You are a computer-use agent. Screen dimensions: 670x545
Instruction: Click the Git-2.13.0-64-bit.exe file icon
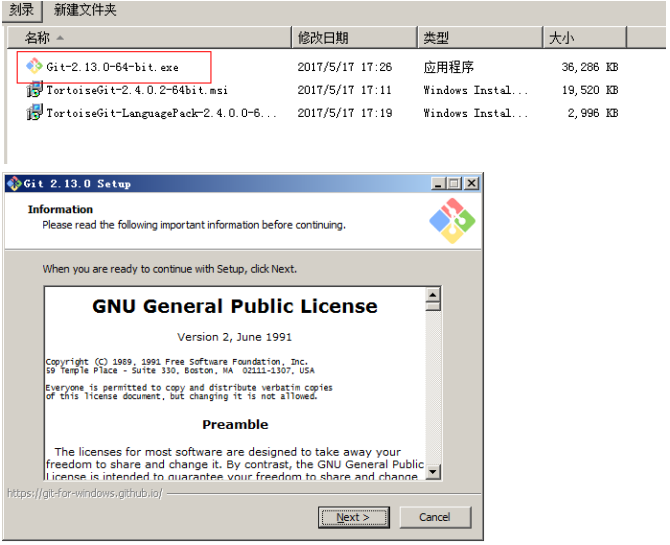(34, 66)
